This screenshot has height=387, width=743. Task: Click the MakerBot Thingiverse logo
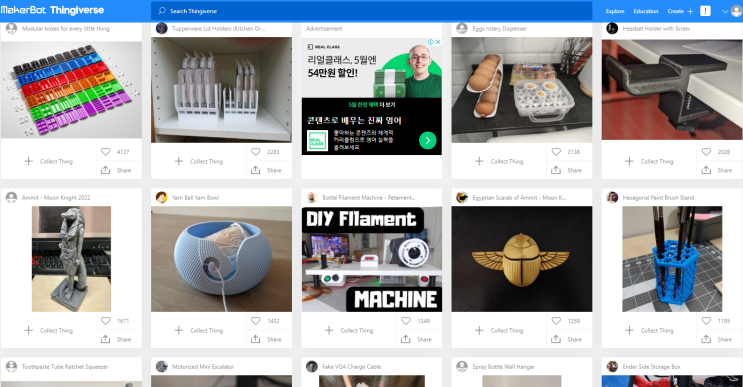(x=52, y=10)
